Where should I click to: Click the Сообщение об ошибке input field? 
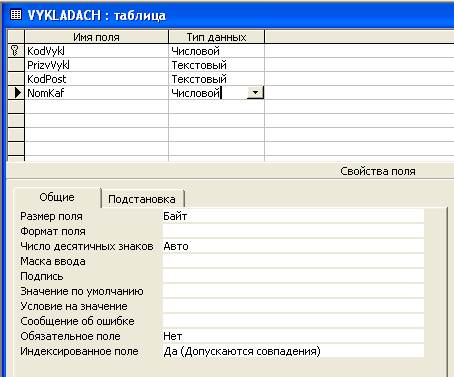click(293, 321)
